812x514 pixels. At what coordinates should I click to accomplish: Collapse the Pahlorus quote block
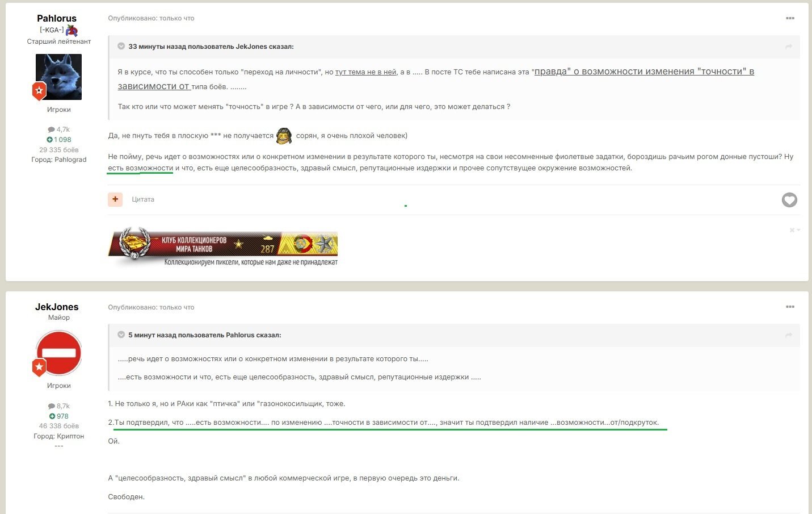pyautogui.click(x=121, y=335)
